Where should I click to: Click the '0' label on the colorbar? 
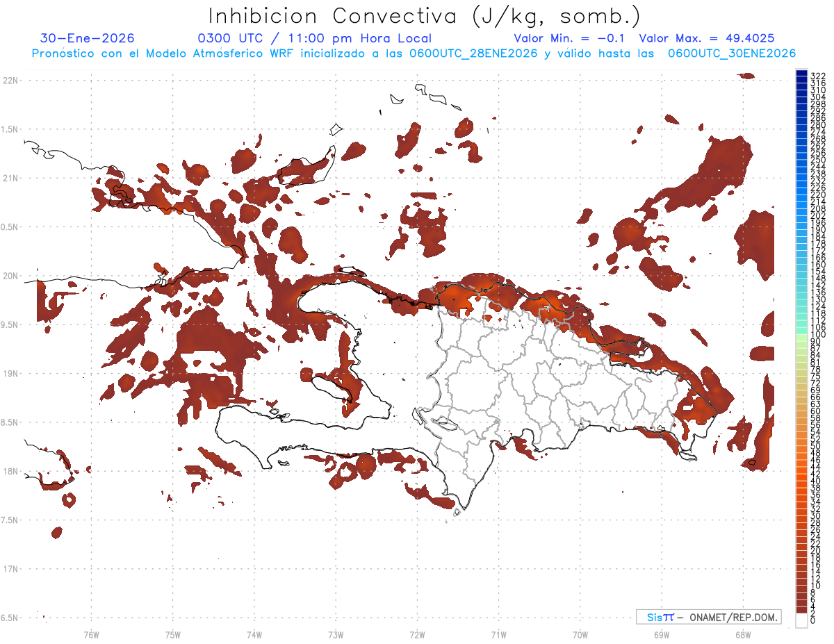pos(813,620)
